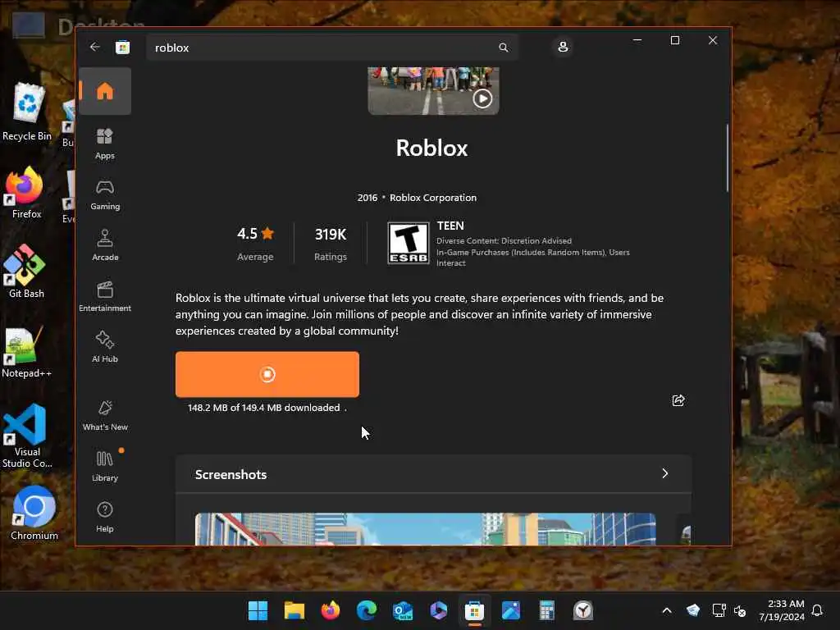Open the Gaming section in the sidebar
The height and width of the screenshot is (630, 840).
tap(105, 195)
